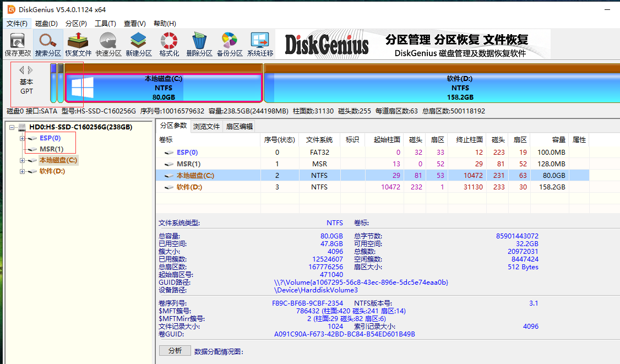Select ESP(0) in the disk tree
The width and height of the screenshot is (620, 364).
[50, 138]
